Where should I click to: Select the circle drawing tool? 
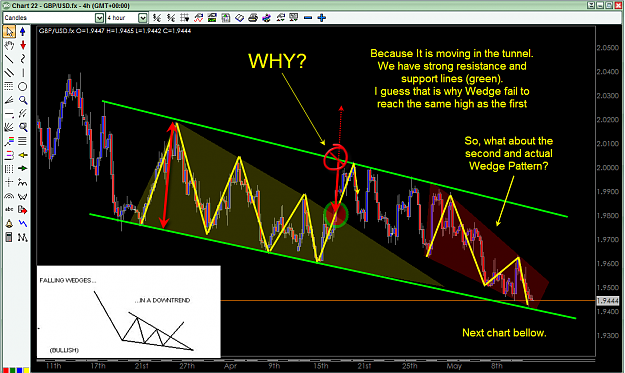[x=23, y=86]
